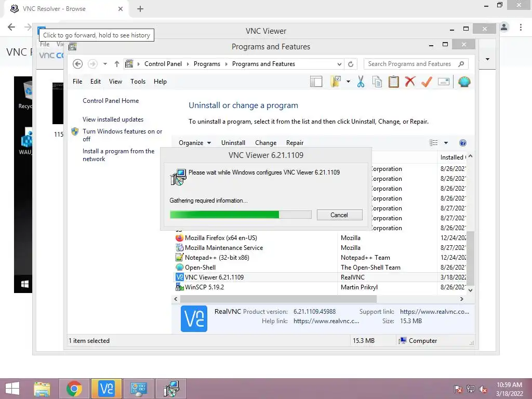This screenshot has width=532, height=399.
Task: Click Control Panel in the breadcrumb
Action: click(x=163, y=64)
